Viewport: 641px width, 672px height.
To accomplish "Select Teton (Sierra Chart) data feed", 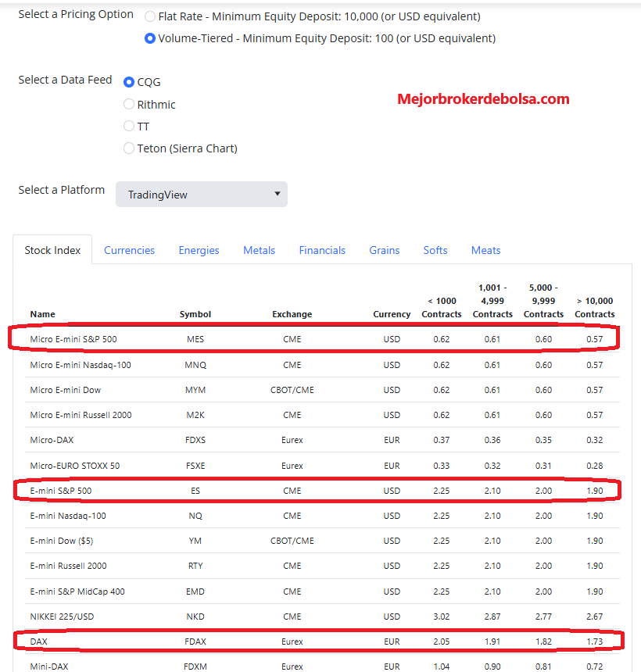I will [129, 148].
